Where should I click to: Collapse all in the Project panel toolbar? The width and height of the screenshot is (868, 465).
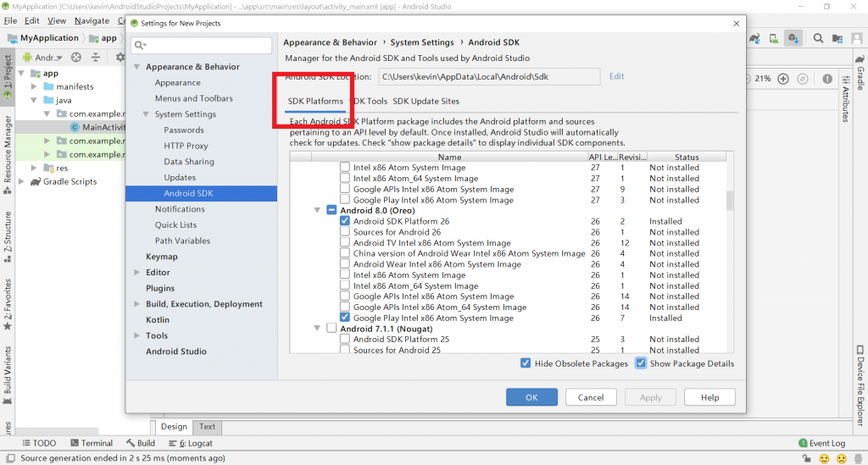coord(96,58)
